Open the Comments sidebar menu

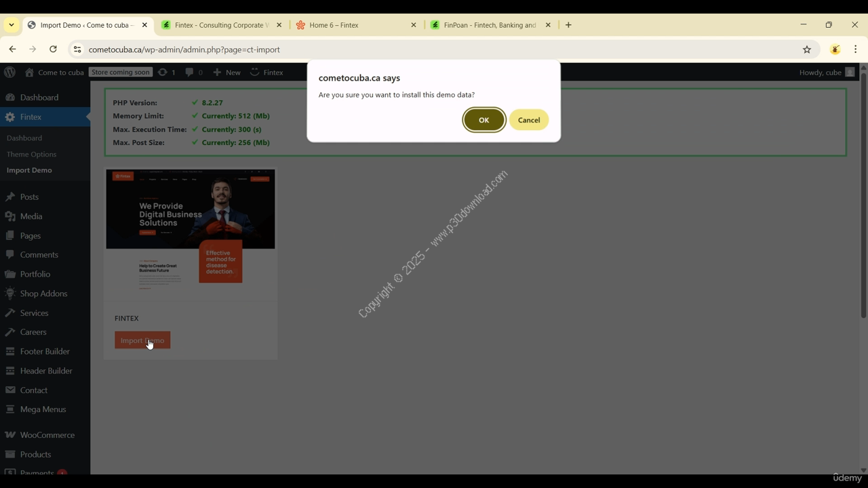45,255
